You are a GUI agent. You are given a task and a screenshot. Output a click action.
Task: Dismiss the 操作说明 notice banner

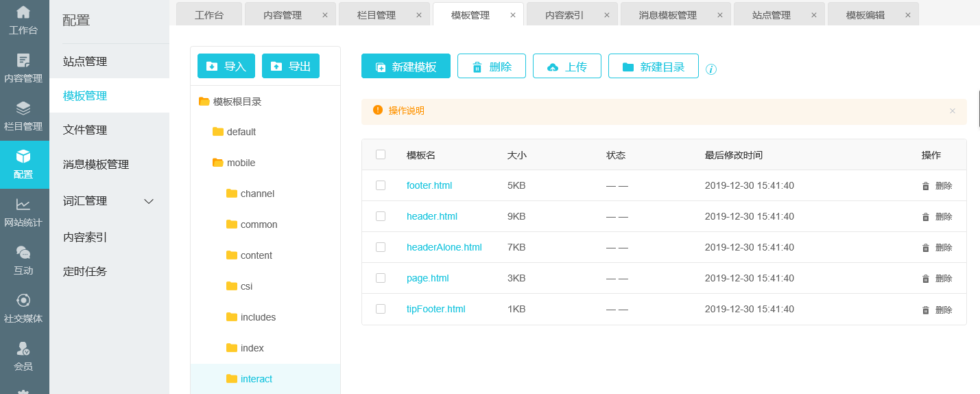pos(952,111)
